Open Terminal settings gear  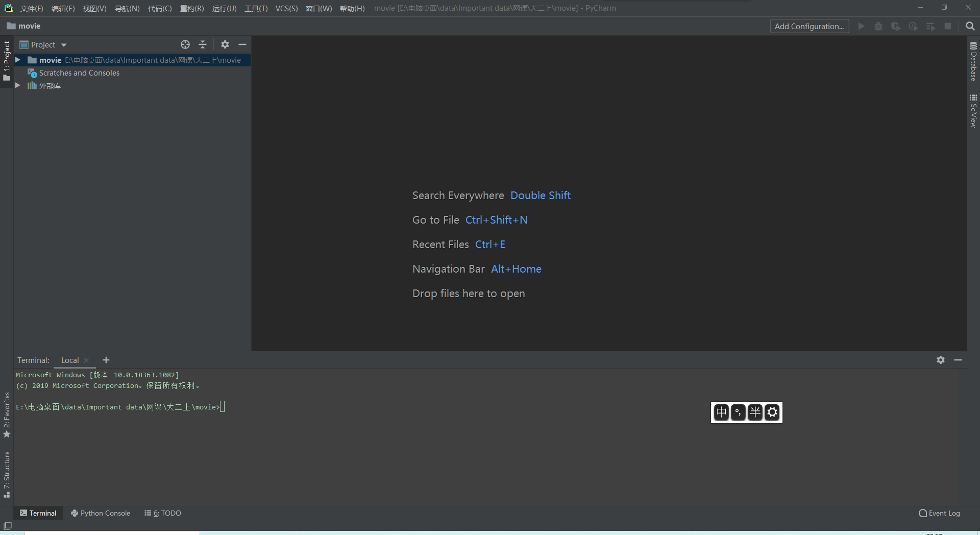(941, 360)
